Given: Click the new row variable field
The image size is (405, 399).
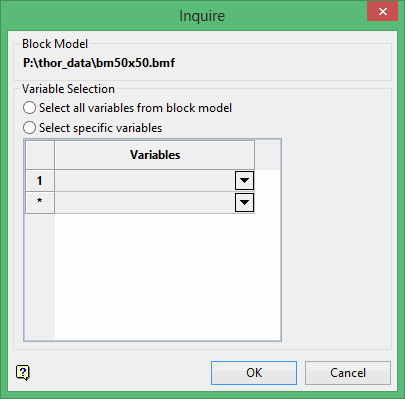Looking at the screenshot, I should click(x=145, y=202).
